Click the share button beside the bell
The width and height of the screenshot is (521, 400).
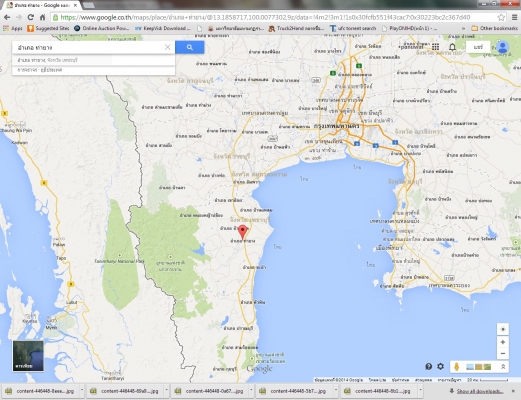478,47
